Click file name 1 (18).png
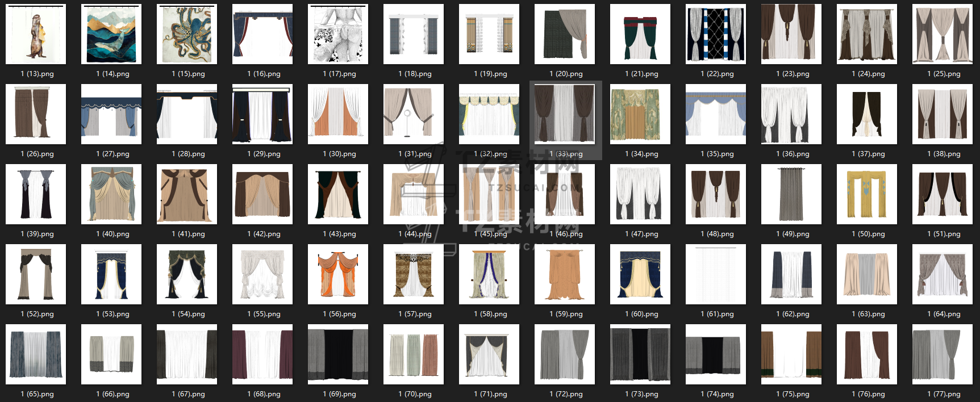This screenshot has height=402, width=980. [415, 74]
